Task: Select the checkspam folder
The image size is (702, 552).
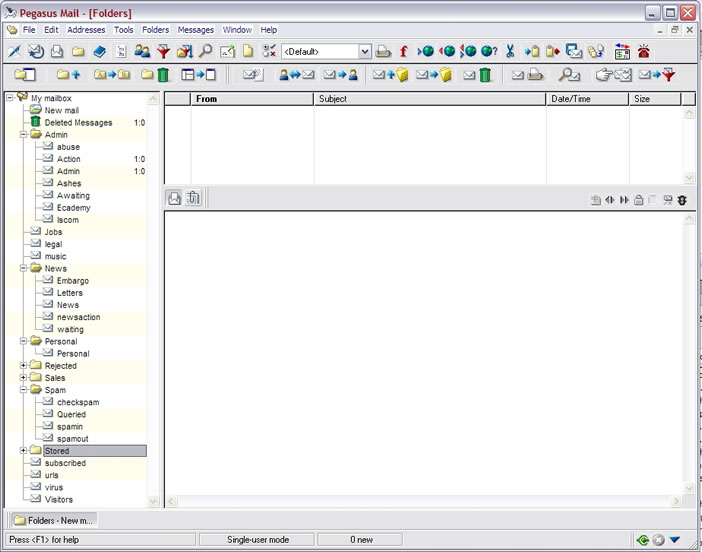Action: click(x=78, y=402)
